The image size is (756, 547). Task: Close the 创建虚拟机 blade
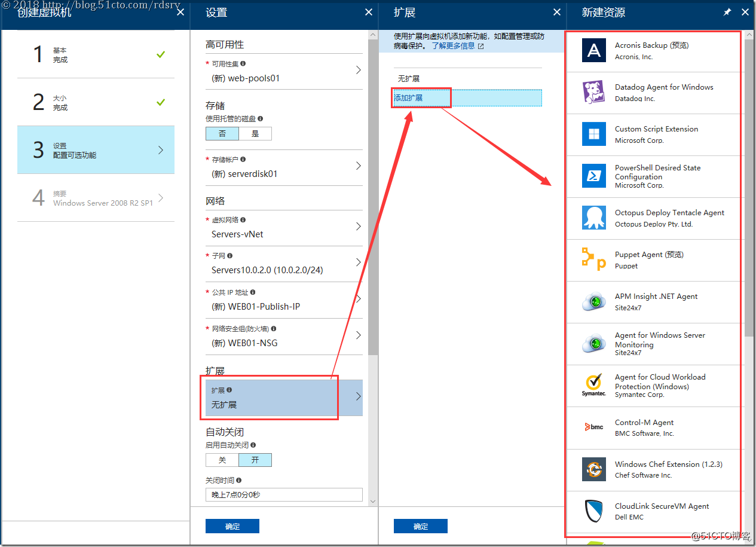pyautogui.click(x=180, y=12)
